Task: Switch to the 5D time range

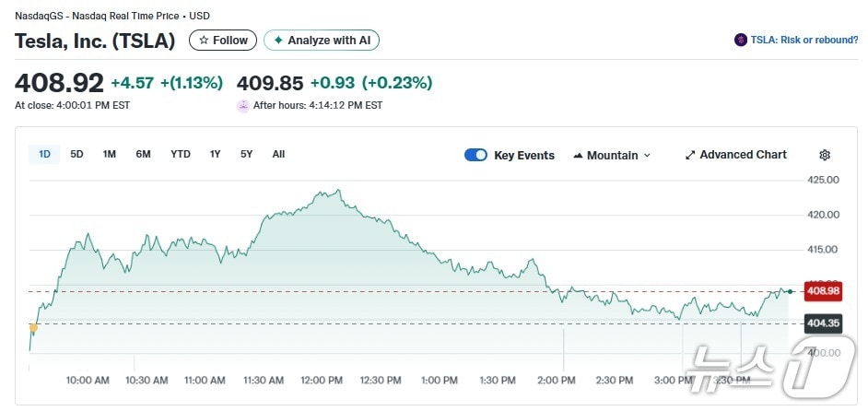Action: [x=77, y=154]
